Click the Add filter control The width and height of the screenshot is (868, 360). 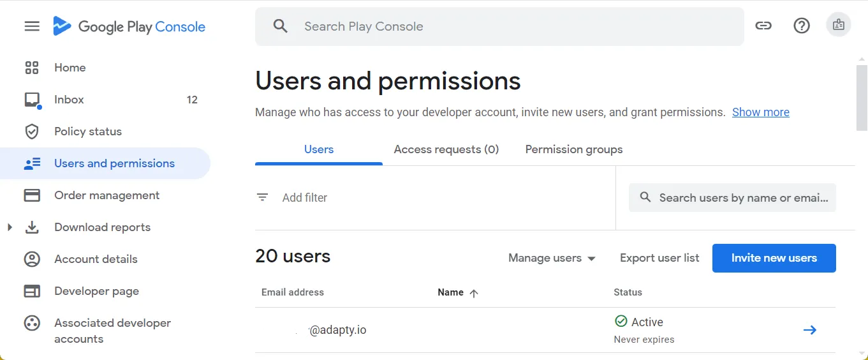pos(304,198)
